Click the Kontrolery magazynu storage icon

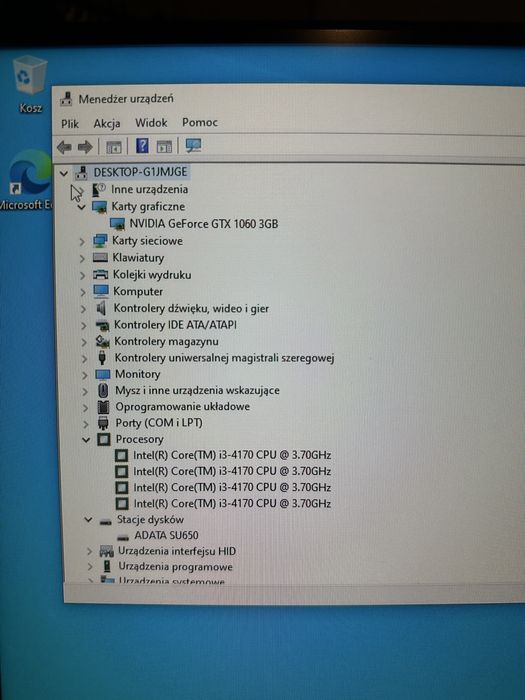pyautogui.click(x=103, y=342)
